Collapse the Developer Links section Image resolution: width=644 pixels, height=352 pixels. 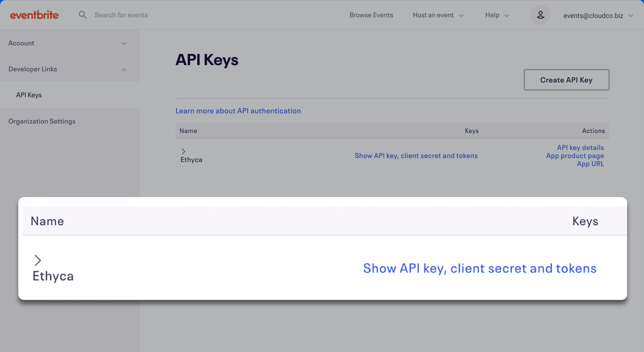tap(70, 69)
